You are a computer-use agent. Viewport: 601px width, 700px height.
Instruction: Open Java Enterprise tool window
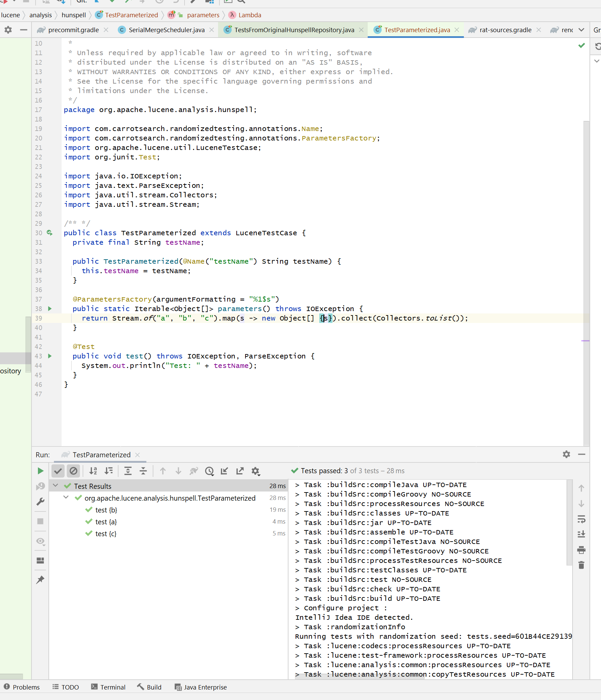pyautogui.click(x=201, y=687)
